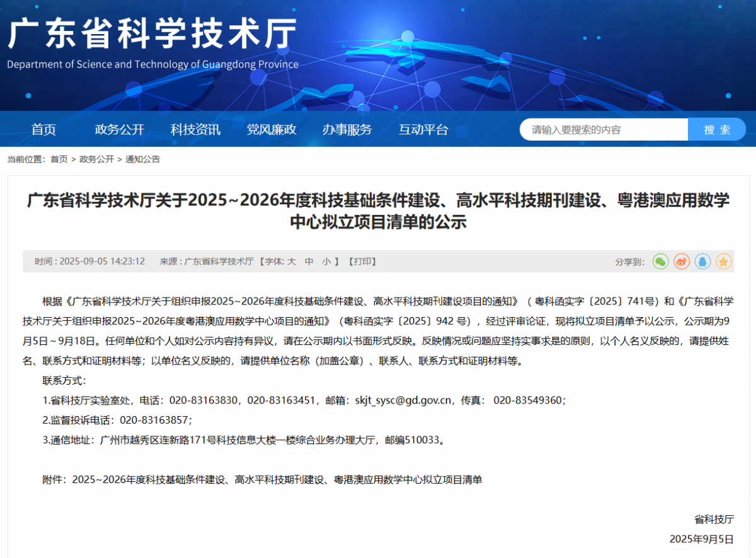
Task: Share article via WeChat icon
Action: point(660,262)
